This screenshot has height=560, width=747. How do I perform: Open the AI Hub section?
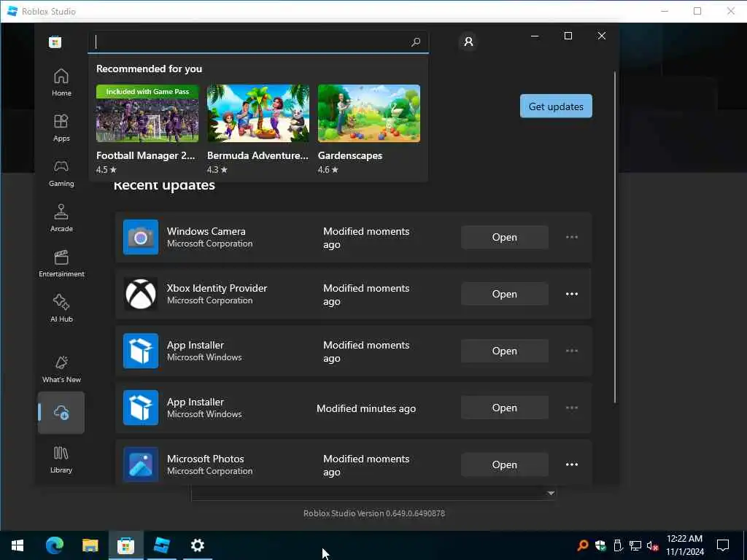[x=61, y=308]
